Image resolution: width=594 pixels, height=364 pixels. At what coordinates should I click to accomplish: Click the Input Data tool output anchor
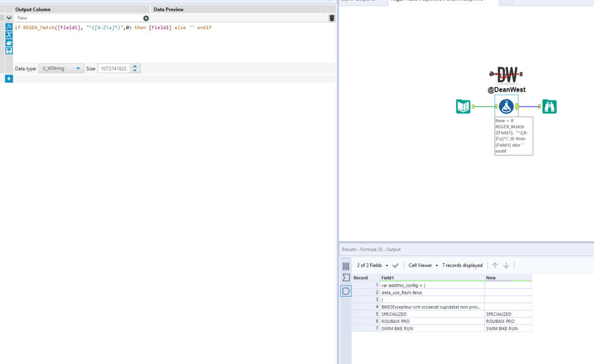[x=473, y=106]
